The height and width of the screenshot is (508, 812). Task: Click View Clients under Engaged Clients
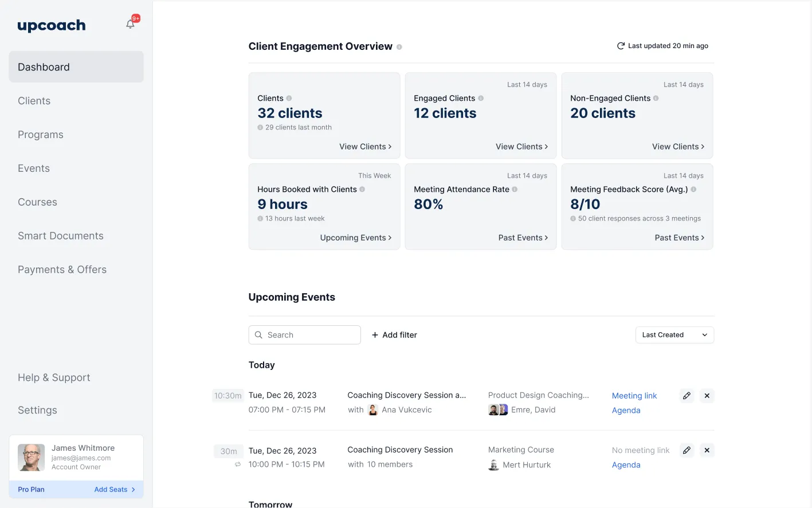coord(521,146)
